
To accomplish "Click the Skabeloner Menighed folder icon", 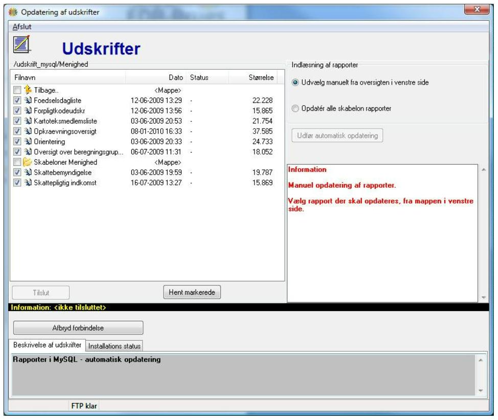I will coord(27,162).
